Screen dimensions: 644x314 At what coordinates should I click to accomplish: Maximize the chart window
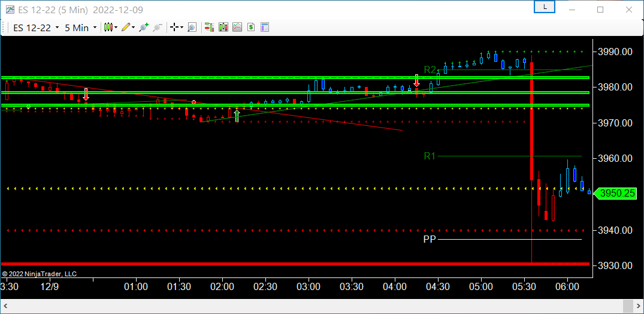[x=600, y=10]
